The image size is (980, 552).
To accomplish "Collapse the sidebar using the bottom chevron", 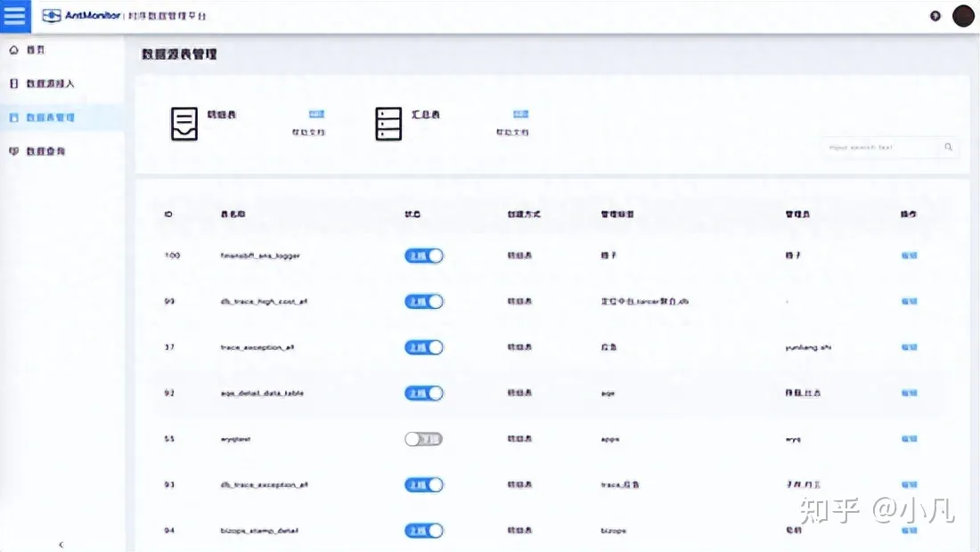I will (61, 545).
